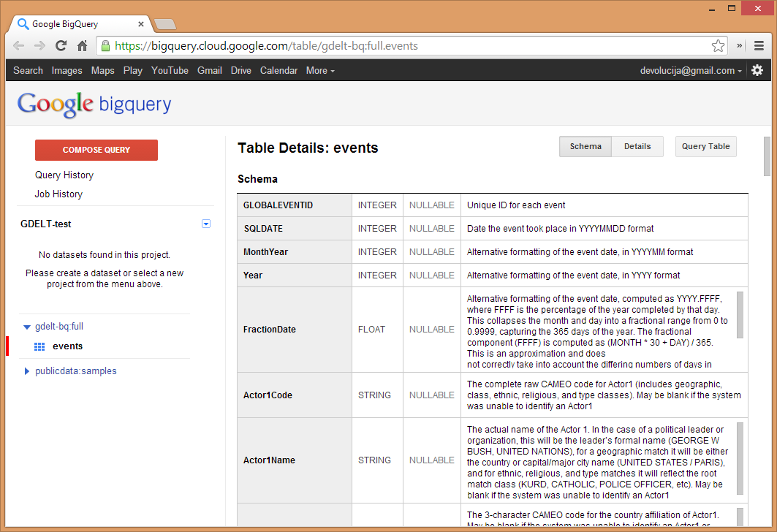Screen dimensions: 777x532
Task: Open settings gear in Google bar
Action: pyautogui.click(x=757, y=70)
